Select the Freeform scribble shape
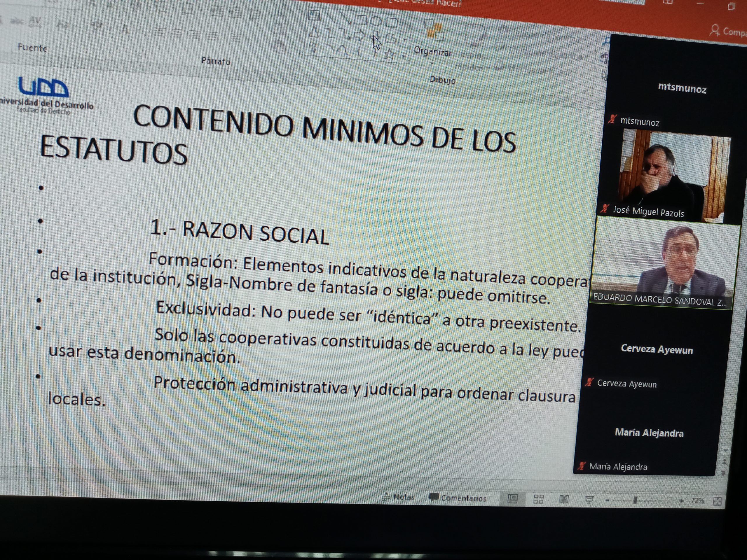Viewport: 747px width, 560px height. tap(313, 48)
